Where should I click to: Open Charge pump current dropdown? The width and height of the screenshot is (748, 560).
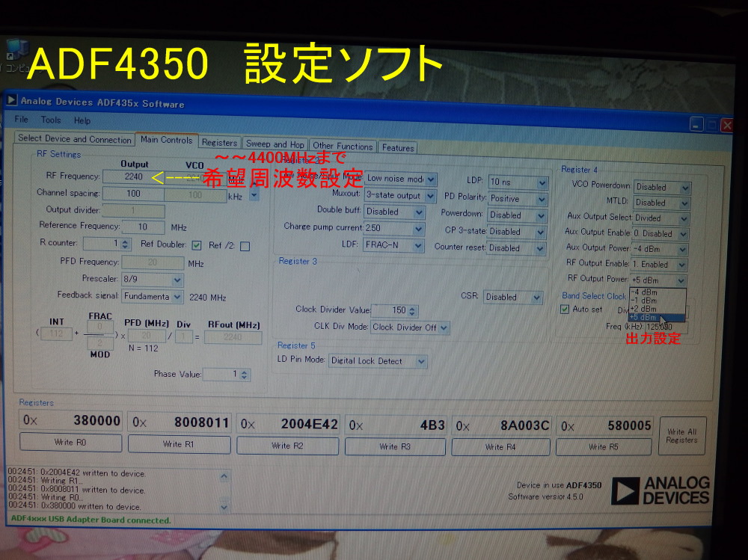click(x=418, y=229)
